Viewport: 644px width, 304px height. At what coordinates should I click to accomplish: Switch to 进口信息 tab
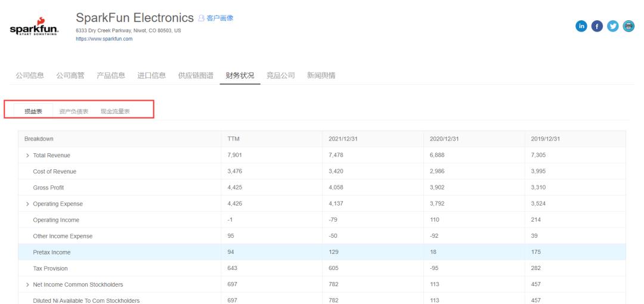[151, 76]
